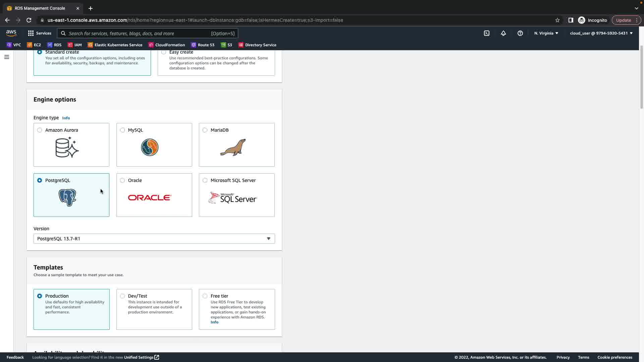Screen dimensions: 644x362
Task: Open the Services grid menu icon
Action: click(x=31, y=33)
